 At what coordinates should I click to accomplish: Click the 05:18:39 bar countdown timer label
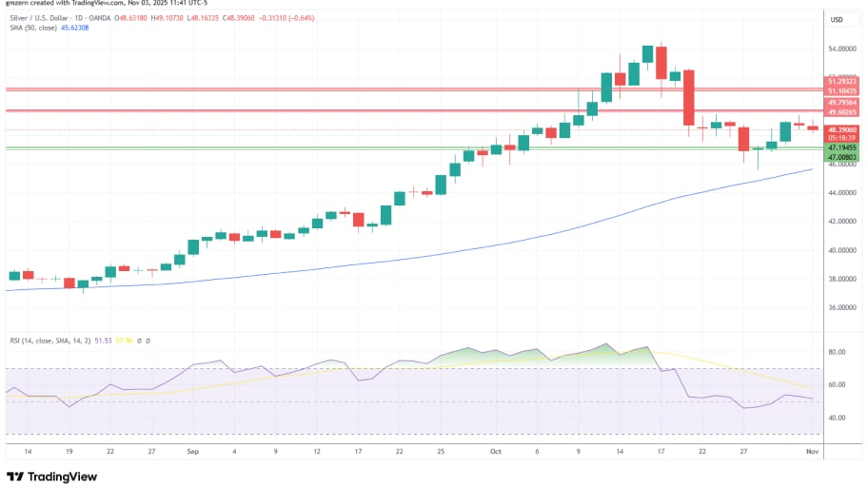(842, 138)
